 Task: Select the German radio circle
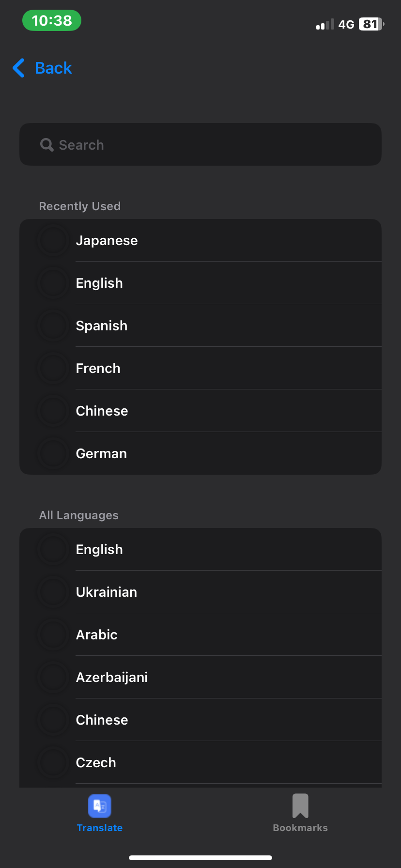[53, 453]
